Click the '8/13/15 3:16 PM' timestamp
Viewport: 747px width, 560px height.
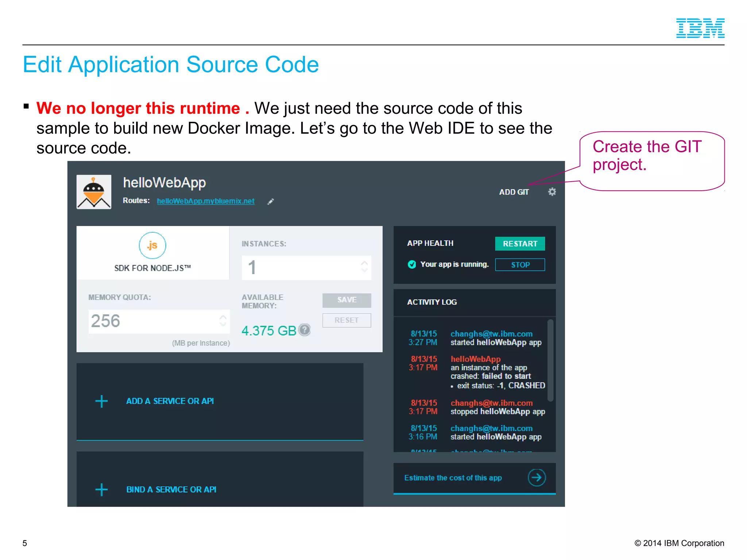coord(423,432)
